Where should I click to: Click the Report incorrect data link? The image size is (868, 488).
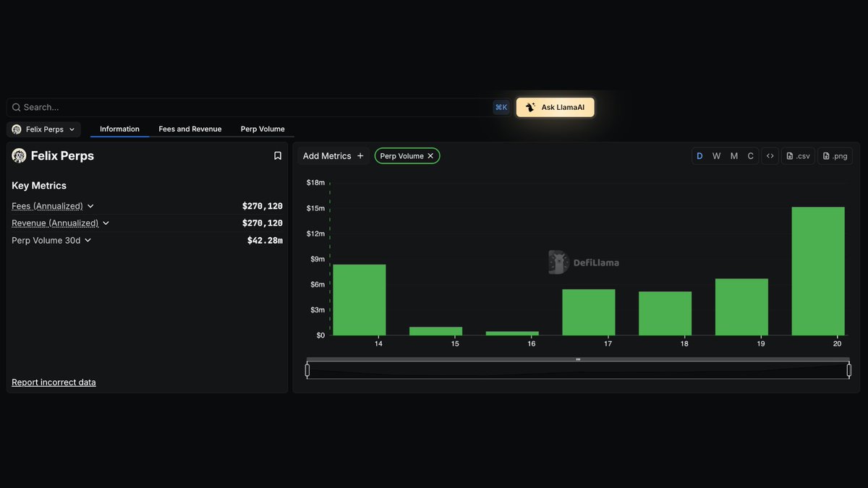54,382
